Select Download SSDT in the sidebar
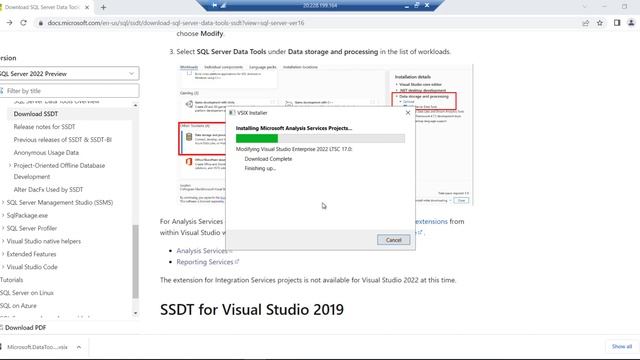The image size is (640, 360). tap(36, 114)
